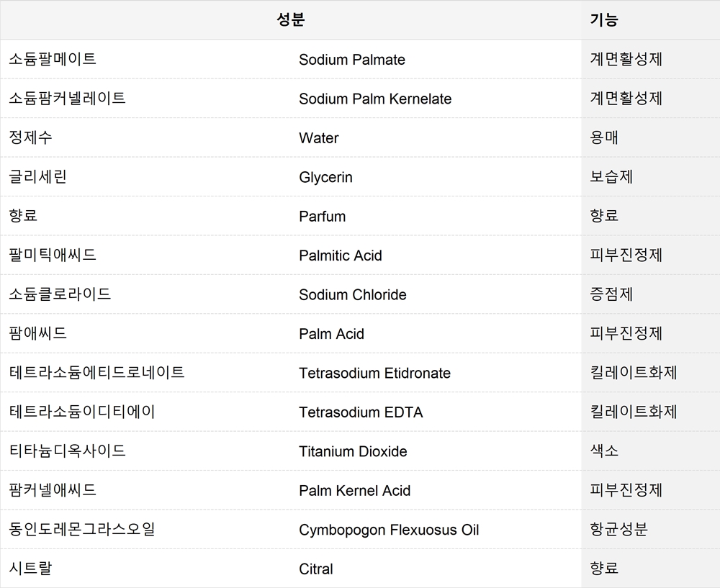
Task: Click the 보습제 function cell
Action: 611,177
